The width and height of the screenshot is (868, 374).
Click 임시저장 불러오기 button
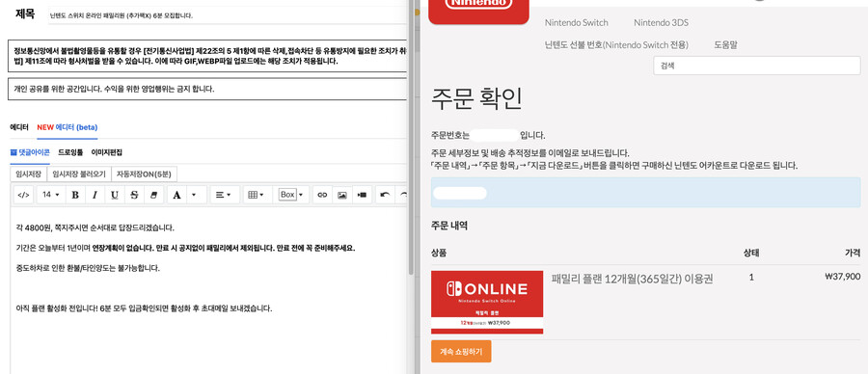point(79,174)
